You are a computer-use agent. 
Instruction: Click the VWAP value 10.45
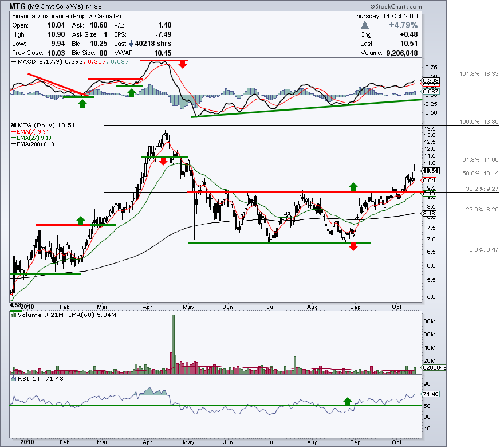coord(163,53)
